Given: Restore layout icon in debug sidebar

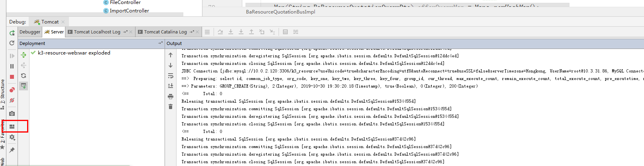Looking at the screenshot, I should [12, 127].
